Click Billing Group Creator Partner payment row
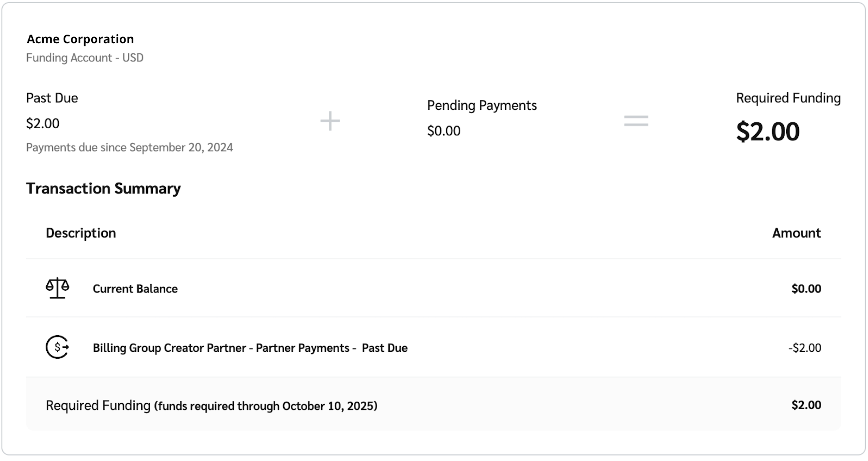The image size is (868, 461). coord(250,348)
